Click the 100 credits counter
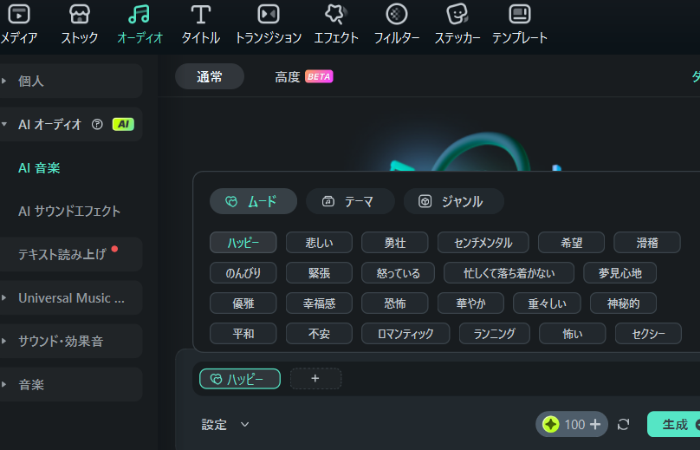The width and height of the screenshot is (700, 450). click(x=575, y=424)
